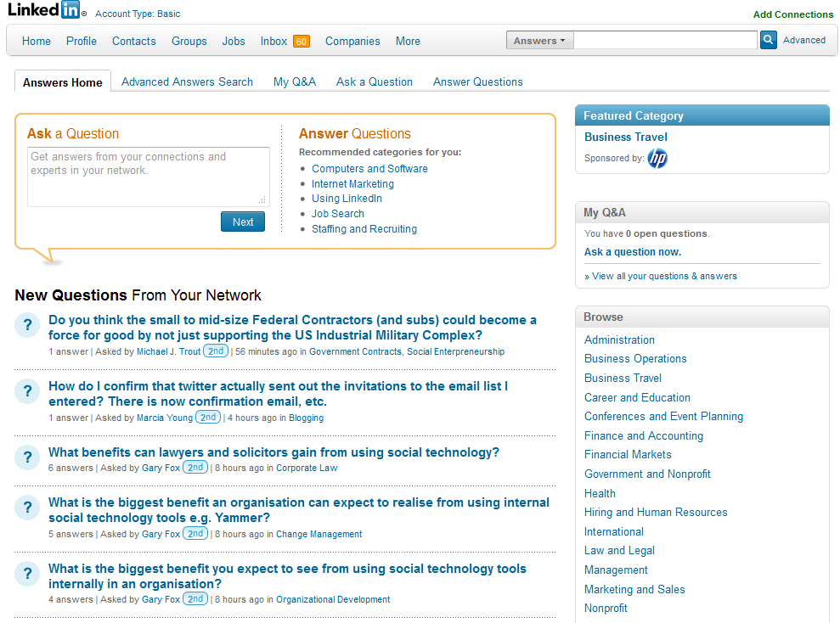Open the lawyers and solicitors question
This screenshot has height=623, width=840.
click(x=273, y=452)
